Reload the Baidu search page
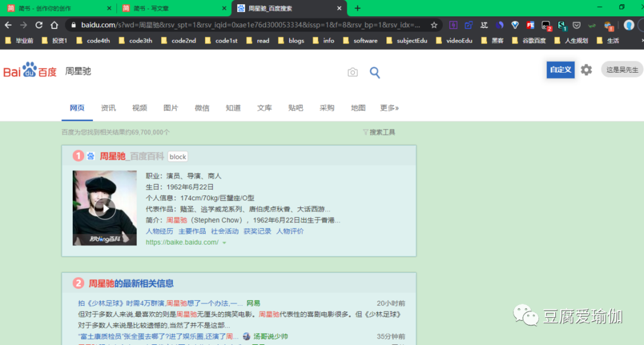The image size is (644, 345). tap(39, 25)
